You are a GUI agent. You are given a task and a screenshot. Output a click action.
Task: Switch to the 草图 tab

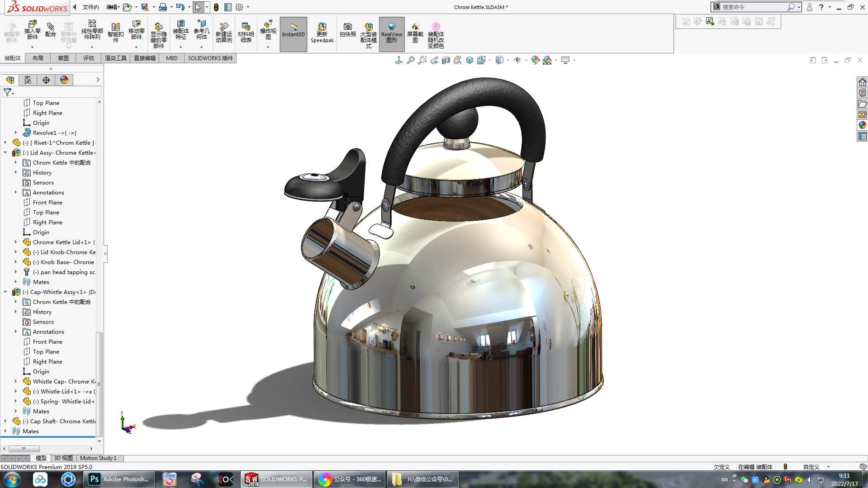click(x=63, y=58)
